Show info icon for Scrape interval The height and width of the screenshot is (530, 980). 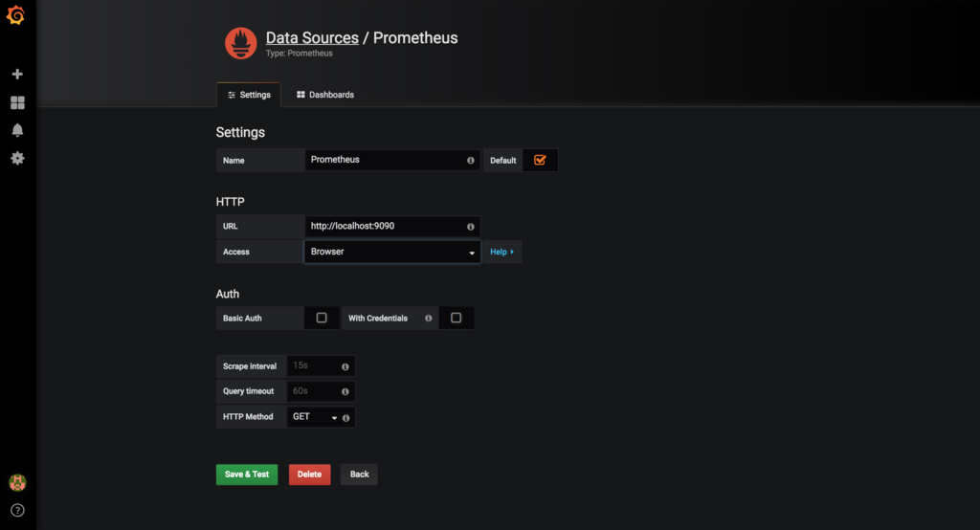(x=345, y=366)
